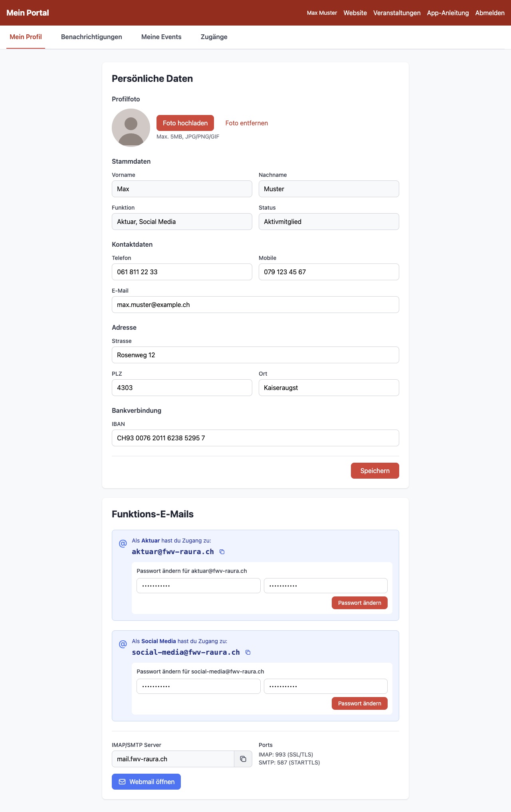
Task: Focus the IBAN input field
Action: click(255, 438)
